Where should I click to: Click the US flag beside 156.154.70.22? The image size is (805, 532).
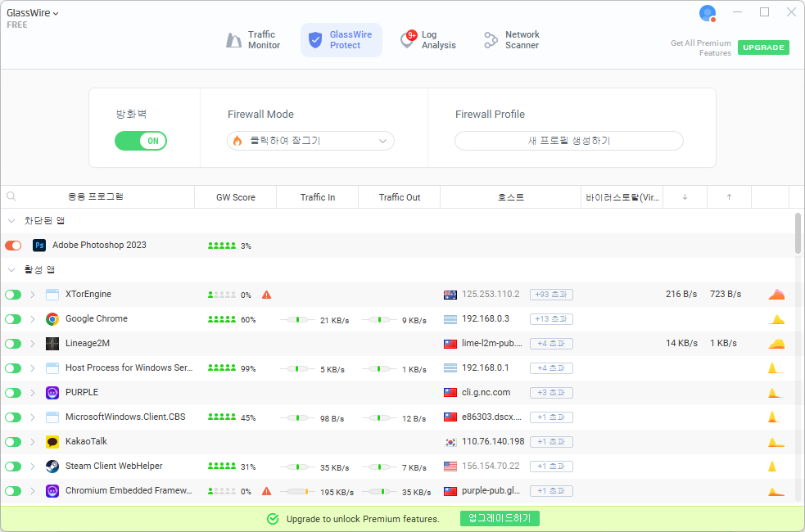450,467
